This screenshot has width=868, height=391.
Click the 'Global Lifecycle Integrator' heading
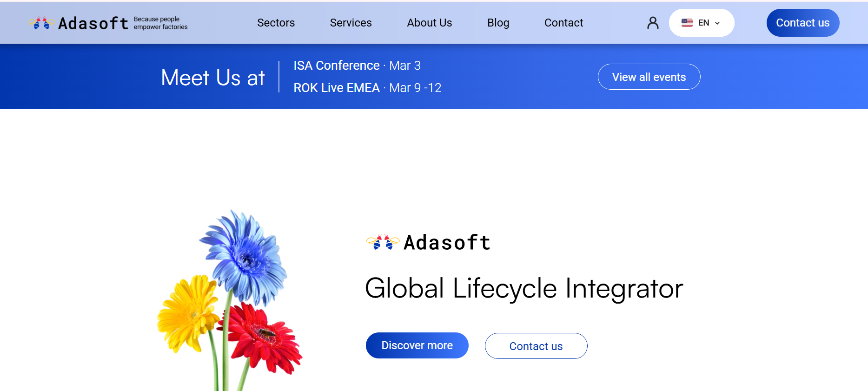(x=524, y=288)
